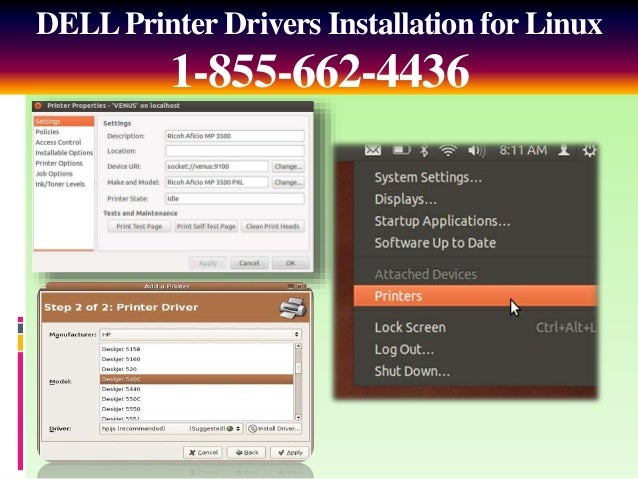Open the user account indicator
The width and height of the screenshot is (638, 479).
click(564, 151)
